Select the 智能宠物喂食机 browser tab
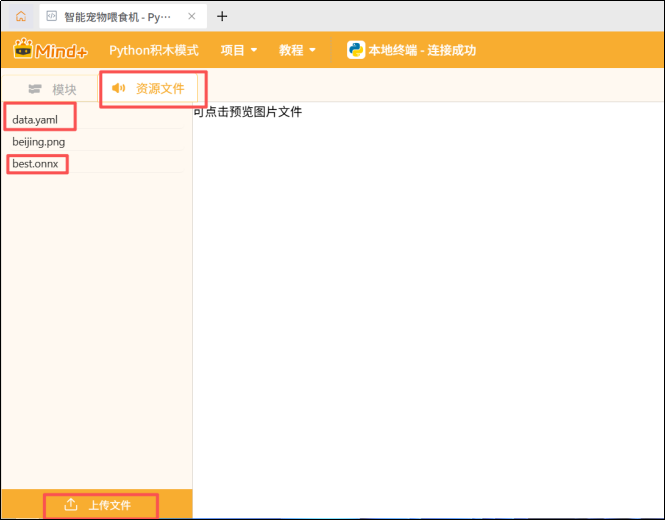The width and height of the screenshot is (666, 521). click(x=115, y=17)
